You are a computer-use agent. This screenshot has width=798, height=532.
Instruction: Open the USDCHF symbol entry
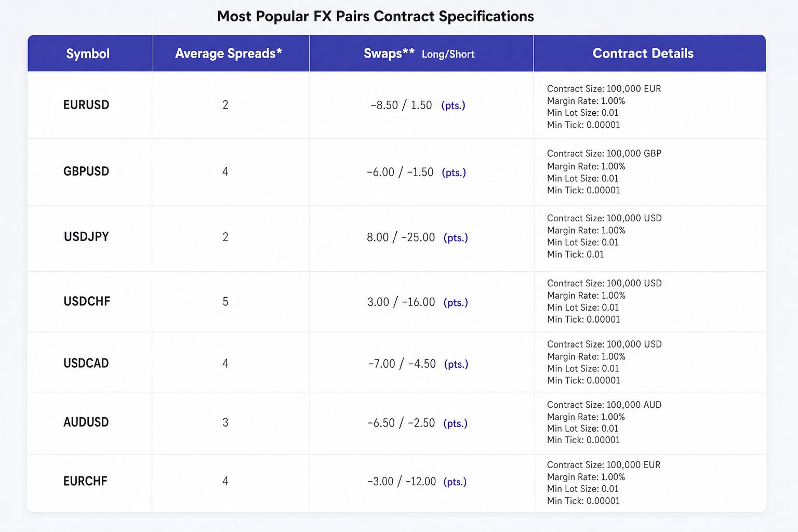(87, 301)
